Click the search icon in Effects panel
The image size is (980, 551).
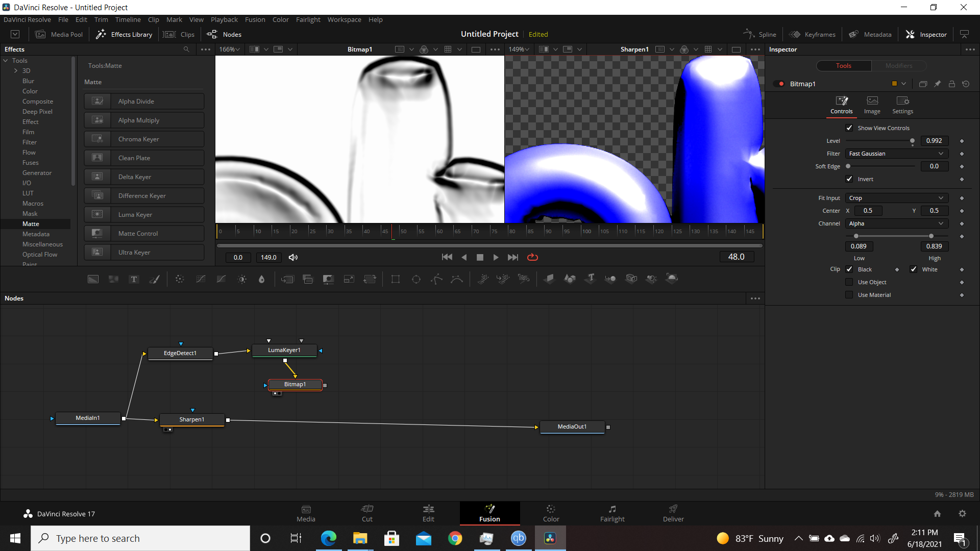pyautogui.click(x=186, y=49)
